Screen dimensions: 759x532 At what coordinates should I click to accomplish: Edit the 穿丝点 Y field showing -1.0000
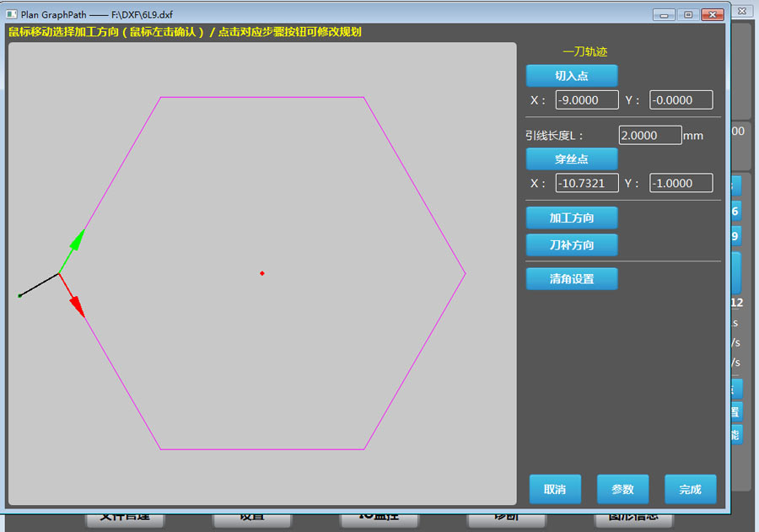click(681, 183)
